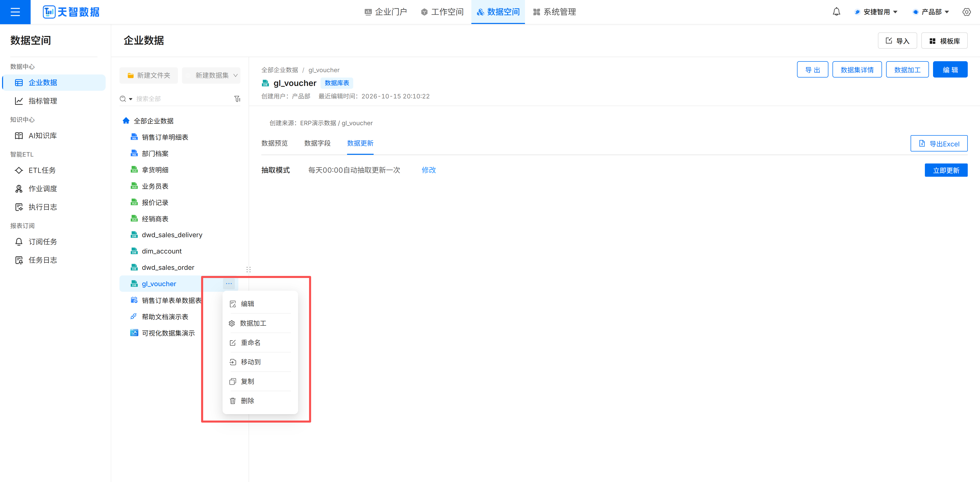This screenshot has width=980, height=482.
Task: Click the 天智数据 logo
Action: coord(71,12)
